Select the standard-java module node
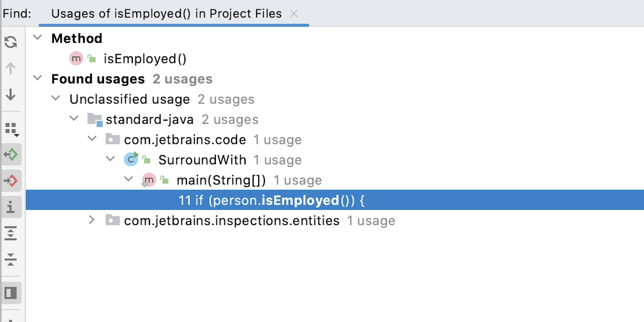Screen dimensions: 644x322 149,120
